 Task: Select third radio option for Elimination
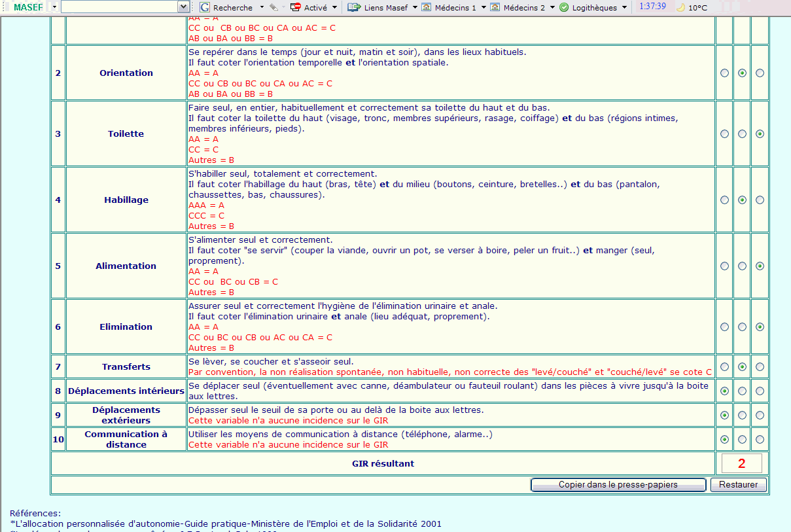click(x=760, y=327)
